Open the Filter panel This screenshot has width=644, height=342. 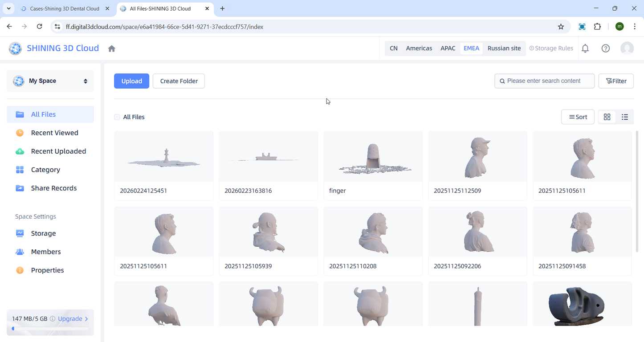tap(616, 81)
